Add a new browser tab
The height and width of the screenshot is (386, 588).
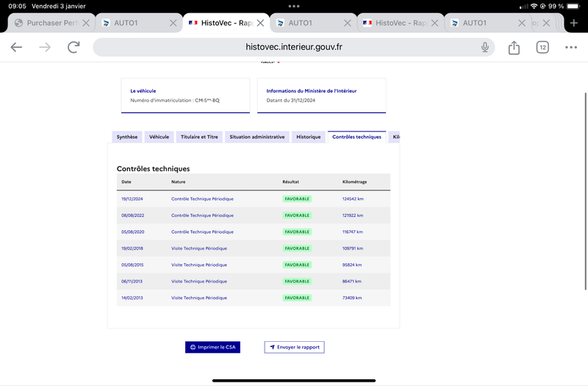pyautogui.click(x=574, y=23)
